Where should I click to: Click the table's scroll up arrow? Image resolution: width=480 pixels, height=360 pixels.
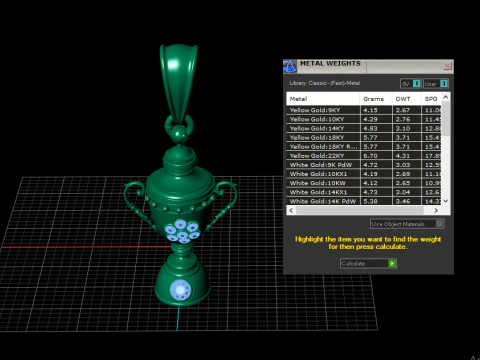point(446,97)
